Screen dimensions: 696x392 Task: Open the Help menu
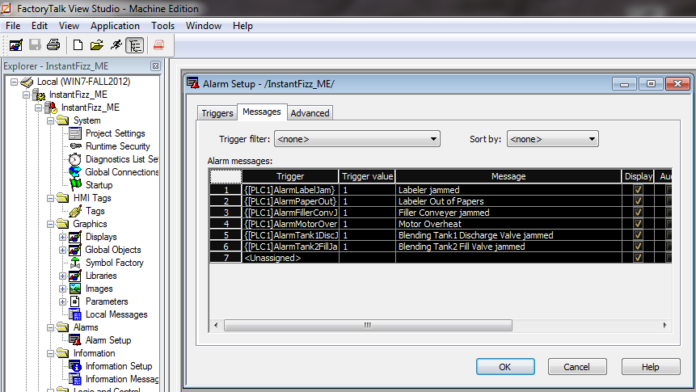(242, 26)
